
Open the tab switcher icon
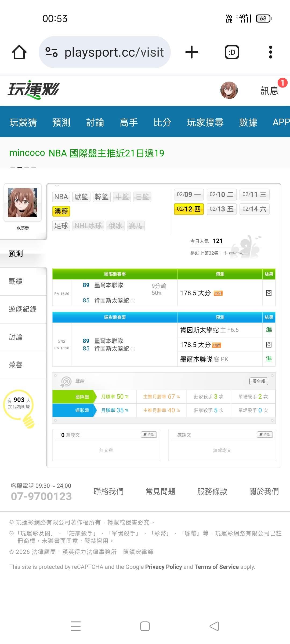tap(232, 52)
